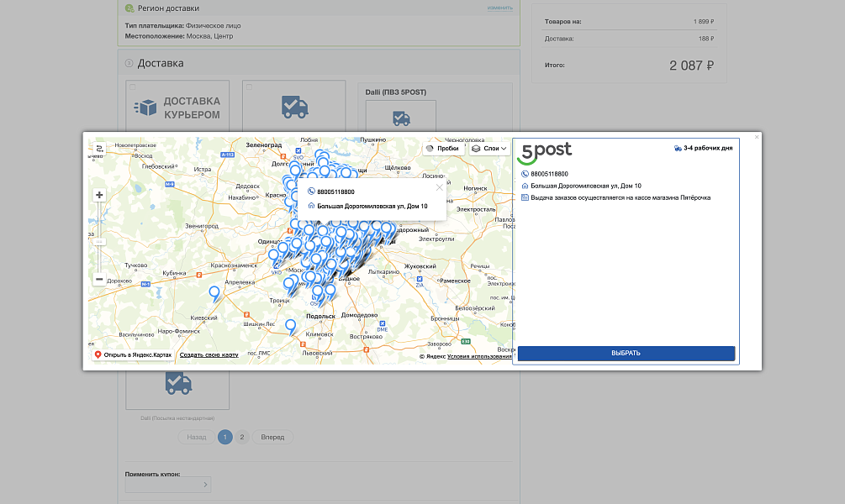Image resolution: width=845 pixels, height=504 pixels.
Task: Close the pickup point modal window
Action: [756, 137]
